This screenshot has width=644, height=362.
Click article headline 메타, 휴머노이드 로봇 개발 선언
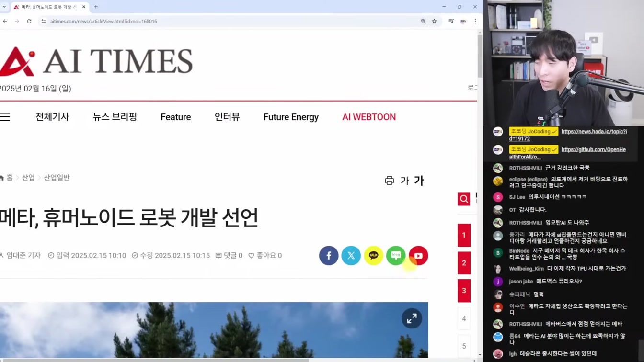tap(129, 218)
